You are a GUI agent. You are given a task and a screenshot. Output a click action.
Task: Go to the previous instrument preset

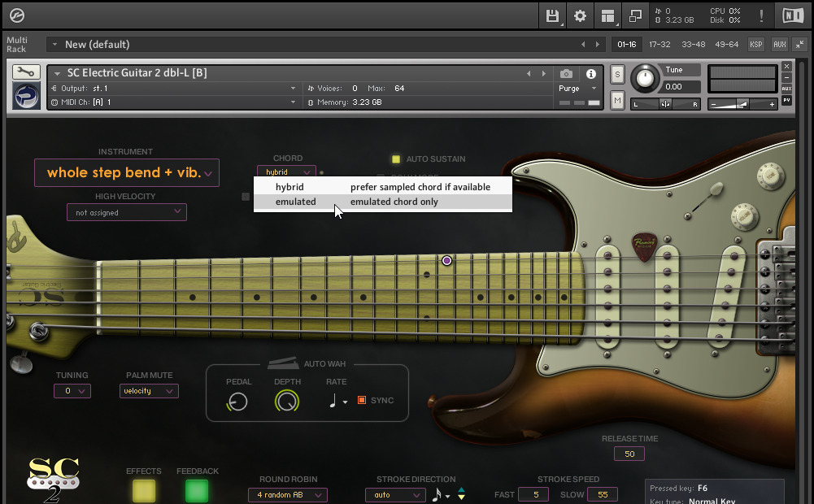pyautogui.click(x=529, y=74)
